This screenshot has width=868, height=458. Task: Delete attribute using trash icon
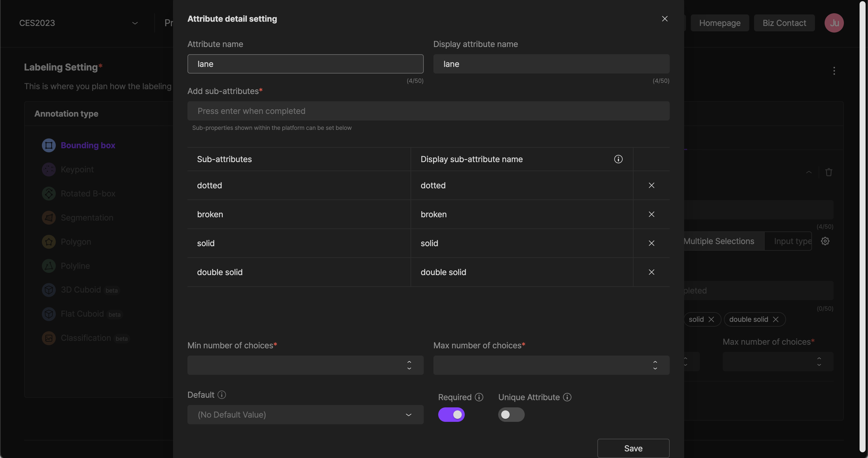click(829, 172)
